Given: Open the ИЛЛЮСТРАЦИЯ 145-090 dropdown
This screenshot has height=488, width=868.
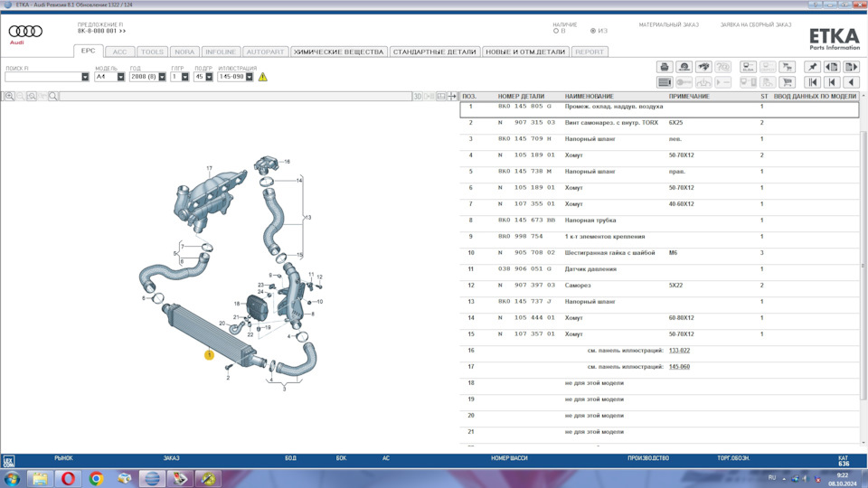Looking at the screenshot, I should [250, 77].
